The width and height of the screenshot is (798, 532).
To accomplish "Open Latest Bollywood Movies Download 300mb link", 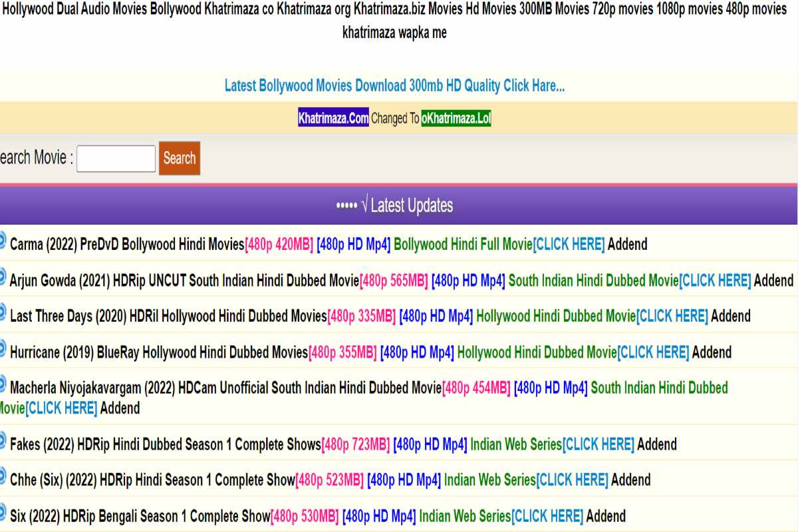I will point(395,86).
